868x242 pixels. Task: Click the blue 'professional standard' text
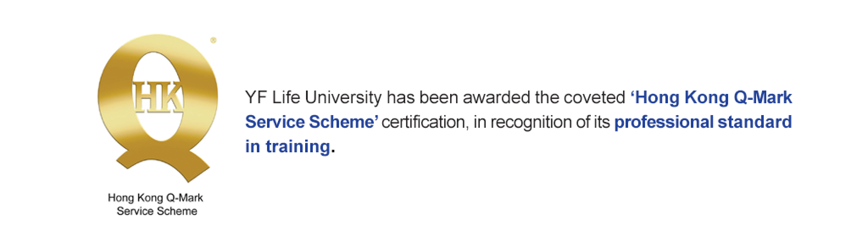pyautogui.click(x=703, y=123)
